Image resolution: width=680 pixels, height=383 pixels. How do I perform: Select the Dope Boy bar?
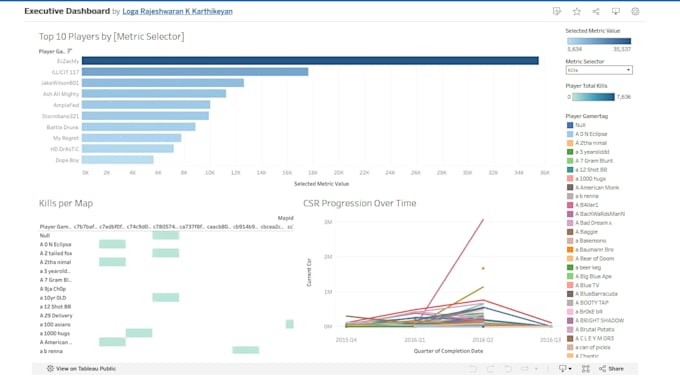(118, 160)
